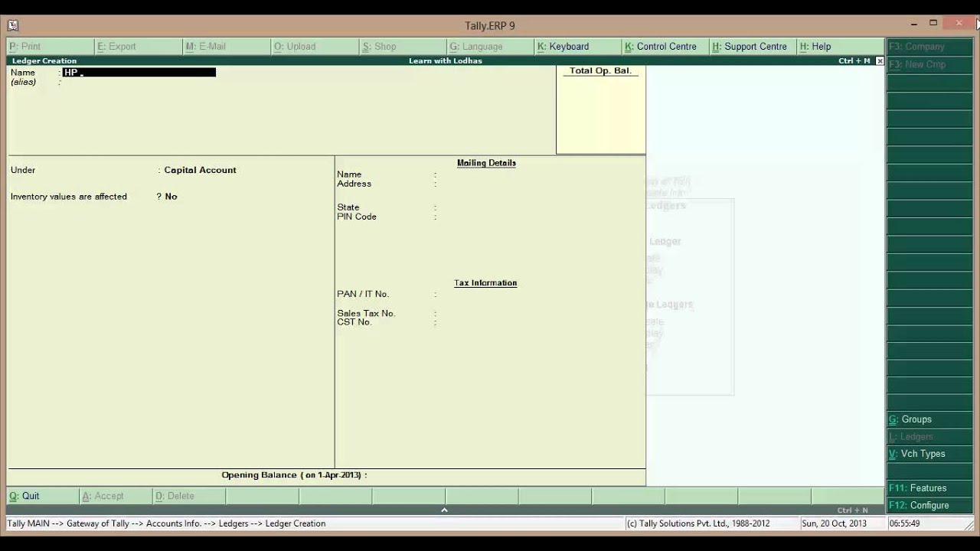Click the Mailing Details heading
Viewport: 980px width, 551px height.
(x=486, y=163)
